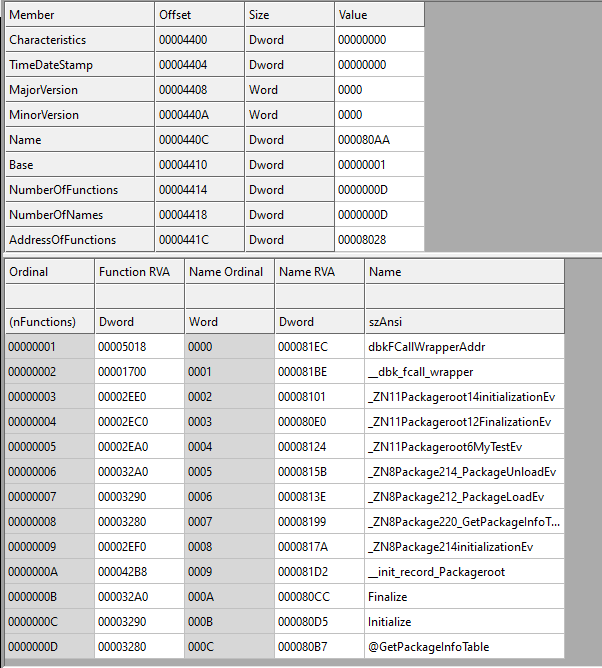The height and width of the screenshot is (668, 602).
Task: Click the Name member row value 000080AA
Action: pyautogui.click(x=380, y=140)
